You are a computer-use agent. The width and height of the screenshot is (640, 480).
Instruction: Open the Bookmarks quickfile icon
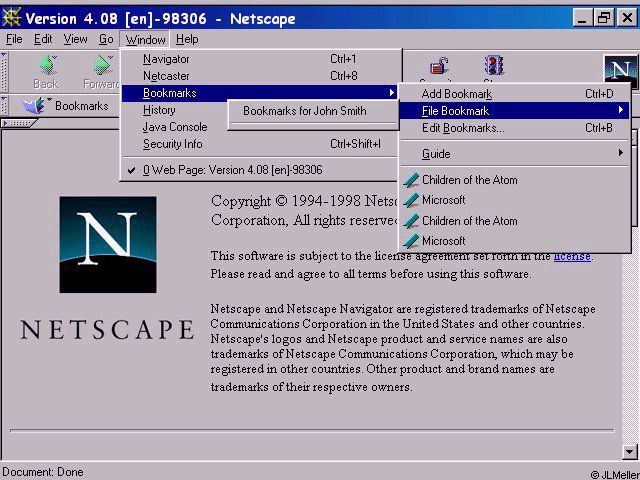[x=35, y=106]
